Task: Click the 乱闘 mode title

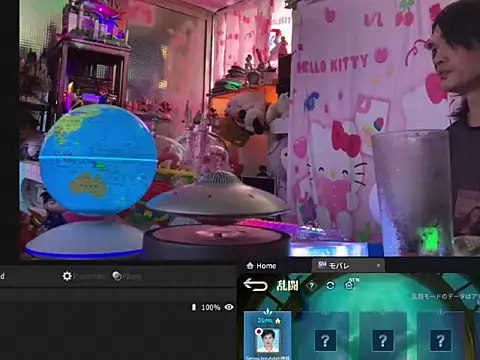Action: coord(287,285)
